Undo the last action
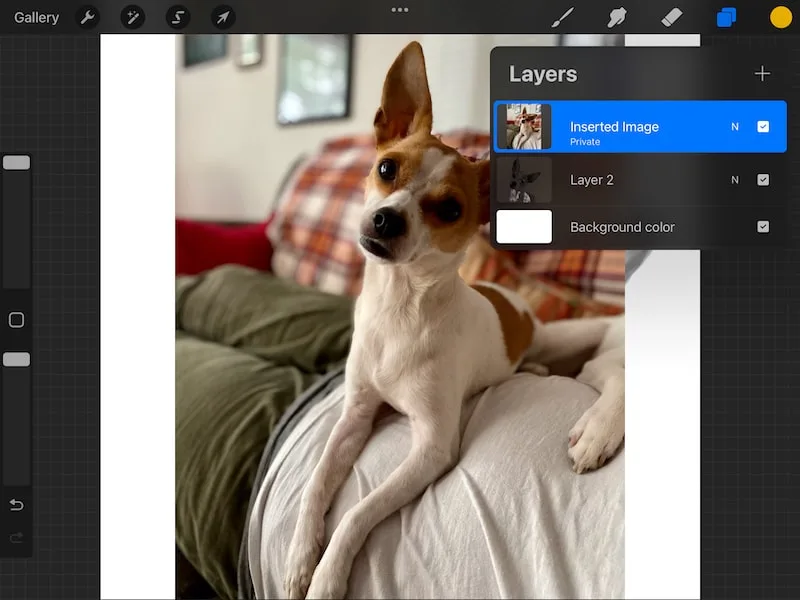Viewport: 800px width, 600px height. pos(16,505)
